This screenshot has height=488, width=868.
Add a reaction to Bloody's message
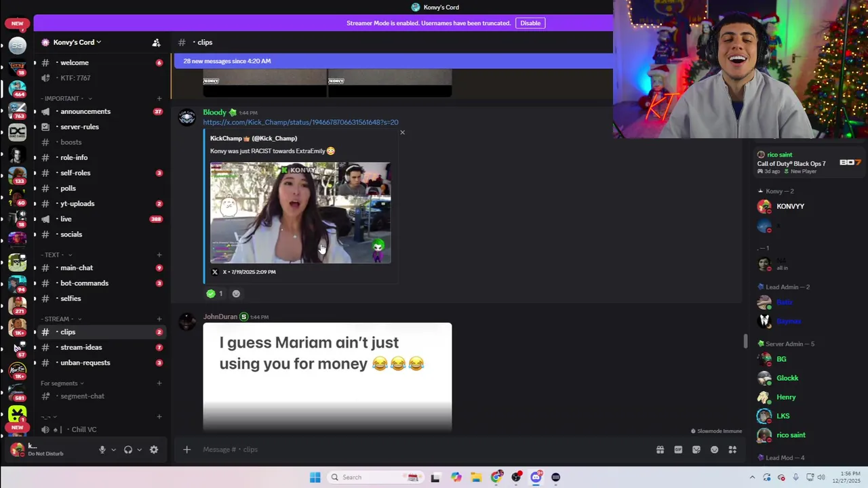(x=236, y=293)
